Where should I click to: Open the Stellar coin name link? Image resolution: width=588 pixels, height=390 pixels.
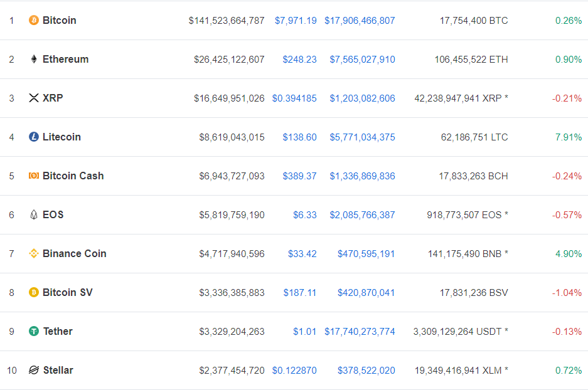[x=58, y=370]
